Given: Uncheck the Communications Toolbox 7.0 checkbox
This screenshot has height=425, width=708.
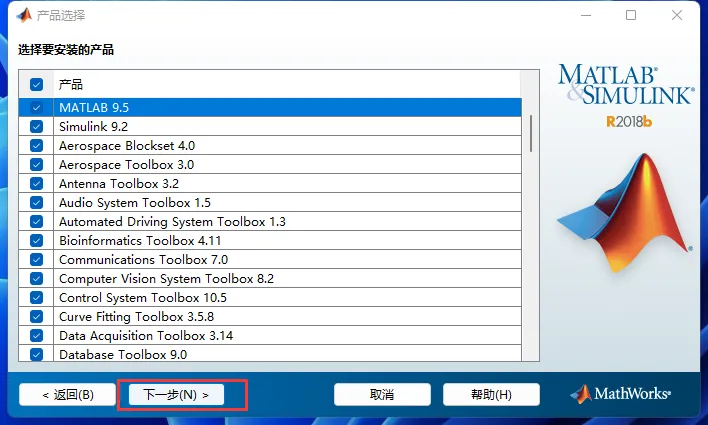Looking at the screenshot, I should 36,259.
